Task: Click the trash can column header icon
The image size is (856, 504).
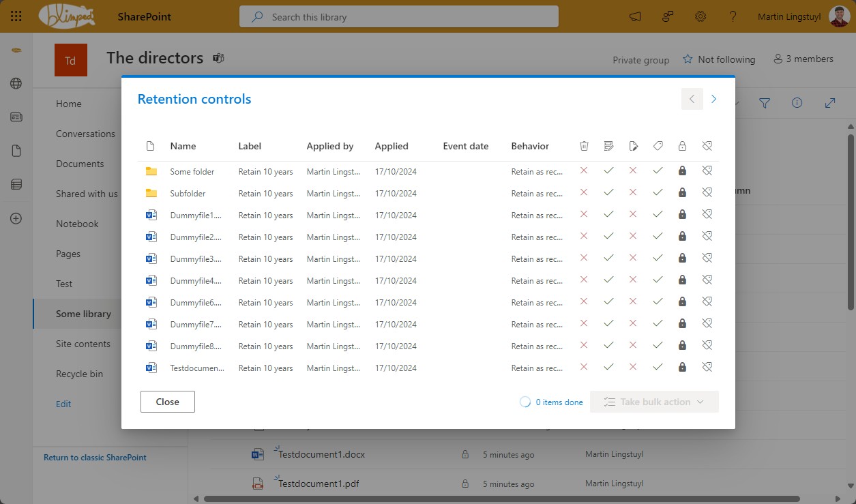Action: [x=584, y=146]
